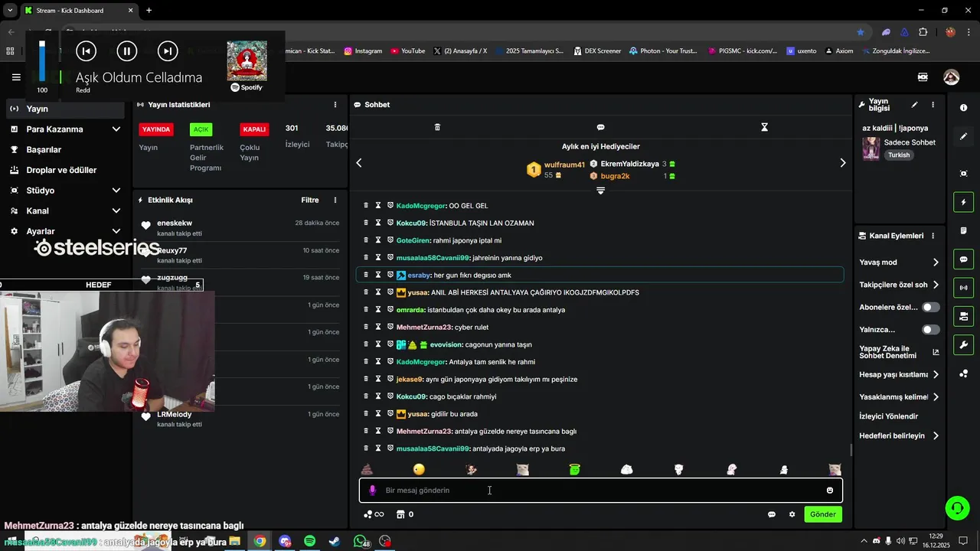Expand the Stüdyo sidebar section
The height and width of the screenshot is (551, 980).
pos(65,191)
